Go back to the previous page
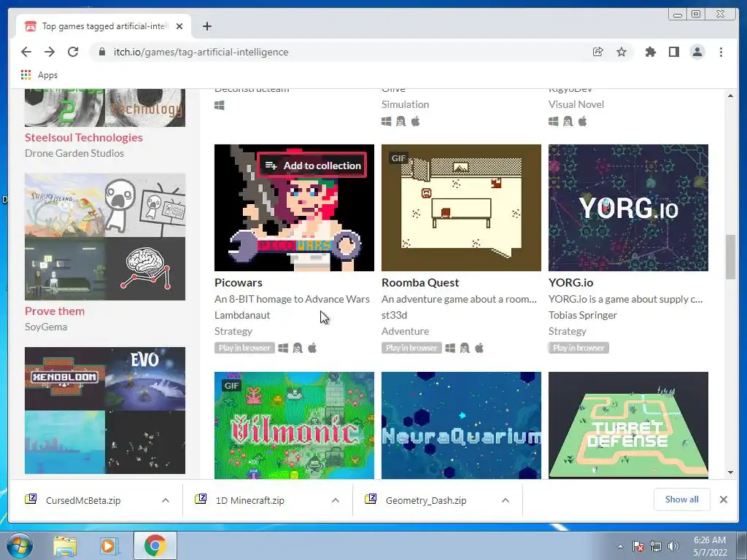This screenshot has width=747, height=560. click(26, 52)
